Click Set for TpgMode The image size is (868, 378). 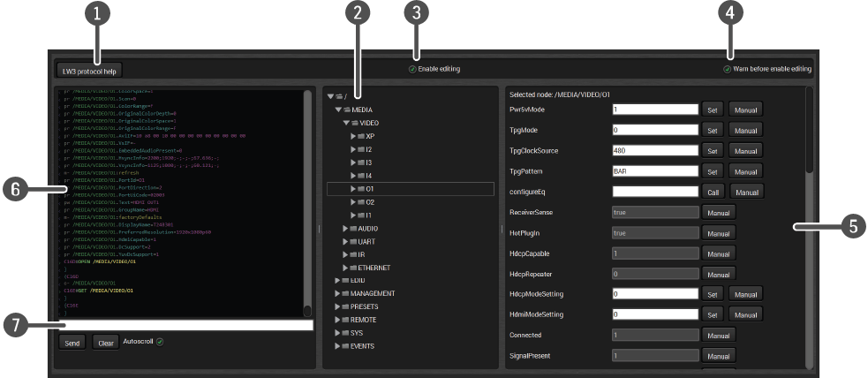point(713,131)
